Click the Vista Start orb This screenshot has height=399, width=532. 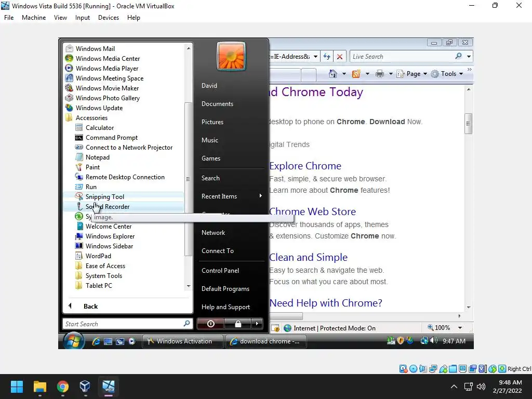73,341
